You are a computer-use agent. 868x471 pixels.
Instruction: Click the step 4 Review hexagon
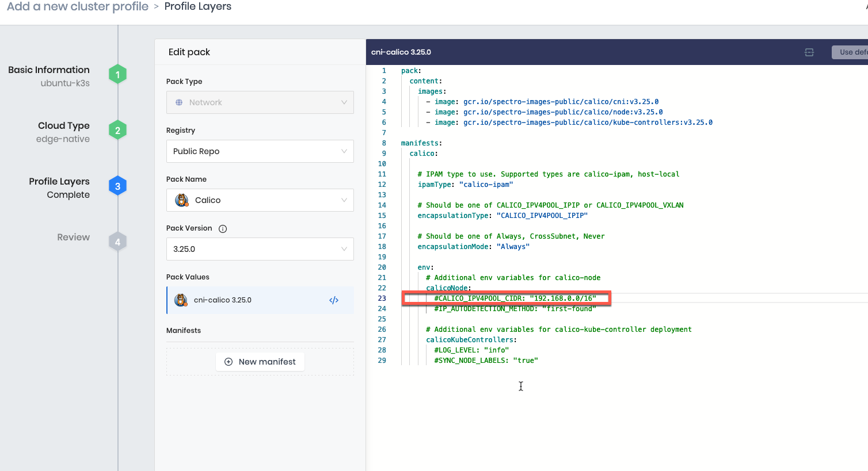point(117,242)
